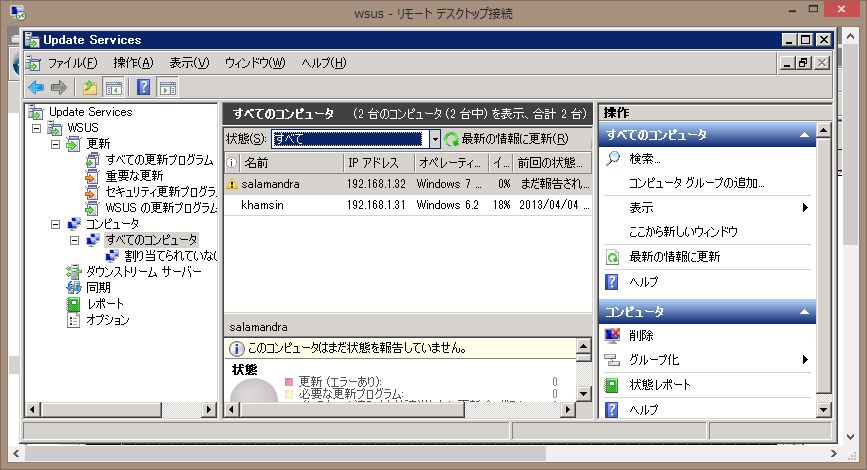Open the 操作(A) menu
Image resolution: width=867 pixels, height=470 pixels.
(133, 63)
